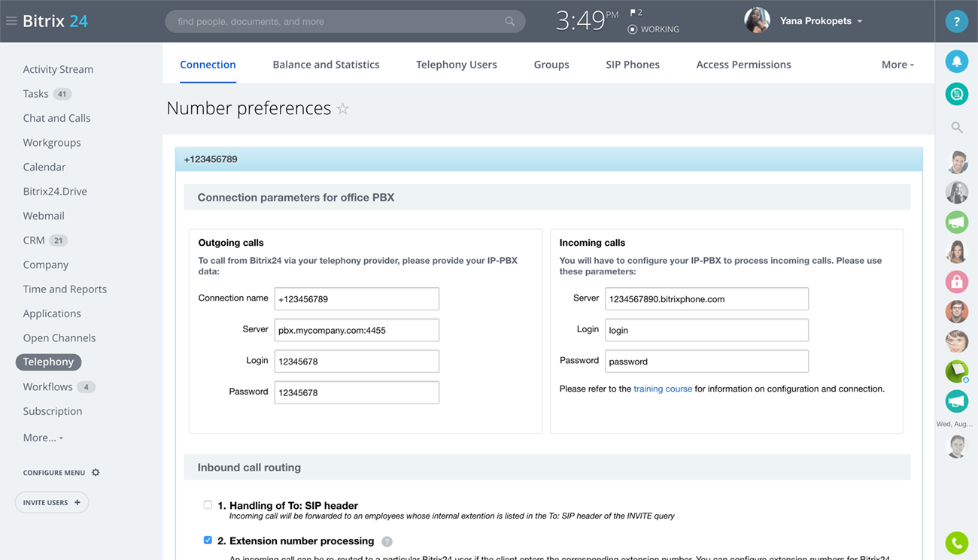
Task: Click the outgoing calls Server input field
Action: click(357, 330)
